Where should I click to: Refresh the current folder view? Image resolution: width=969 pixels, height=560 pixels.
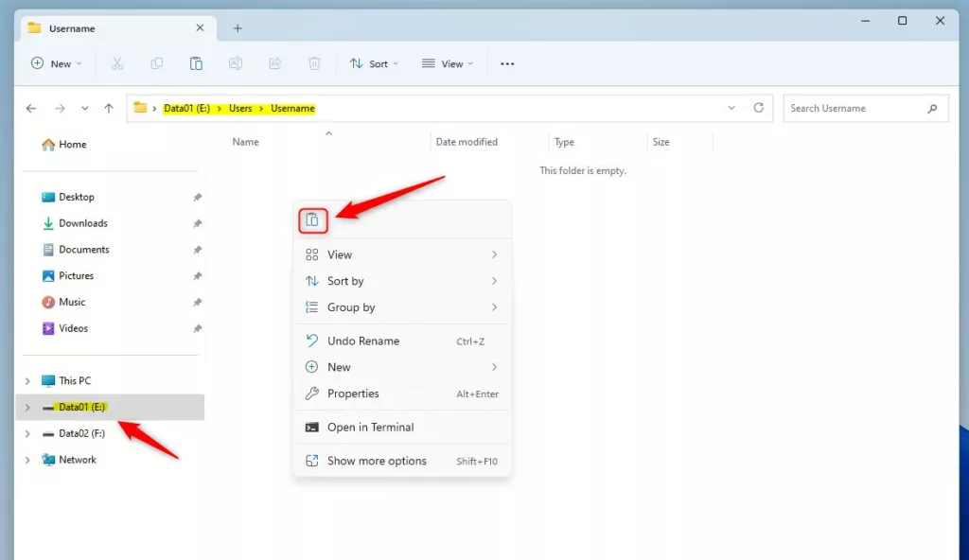point(758,108)
